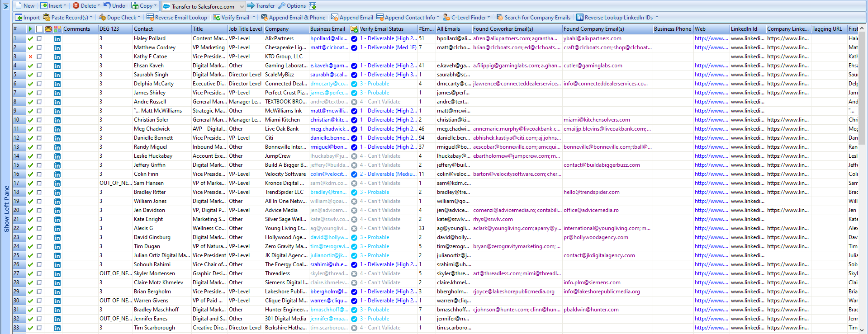The height and width of the screenshot is (334, 868).
Task: Click green checkmark status for Matthew Cordrey
Action: [30, 47]
